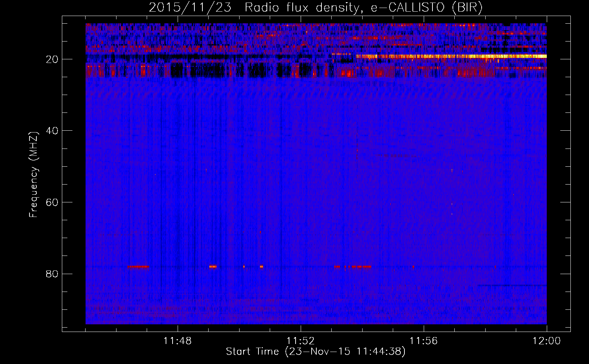Click the "40" frequency tick label

52,131
